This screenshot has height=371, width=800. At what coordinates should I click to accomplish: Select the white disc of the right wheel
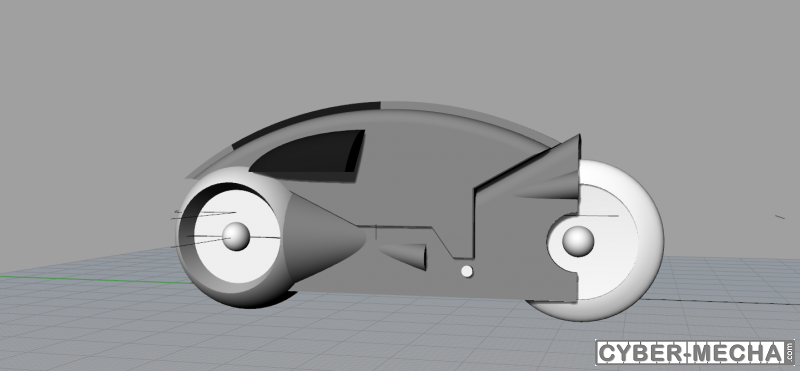tap(607, 242)
